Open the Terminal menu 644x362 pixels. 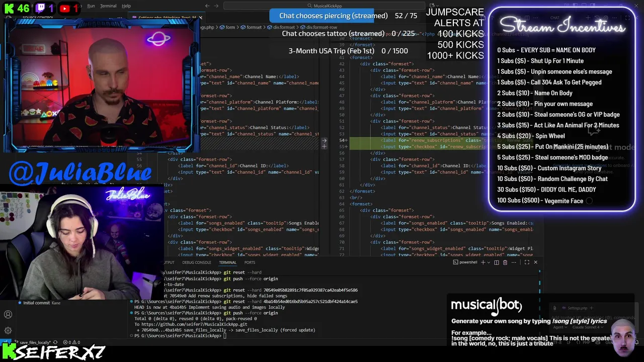108,6
